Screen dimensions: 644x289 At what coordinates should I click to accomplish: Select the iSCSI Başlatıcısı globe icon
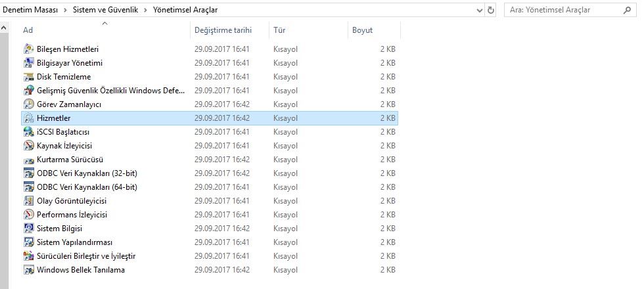point(29,132)
